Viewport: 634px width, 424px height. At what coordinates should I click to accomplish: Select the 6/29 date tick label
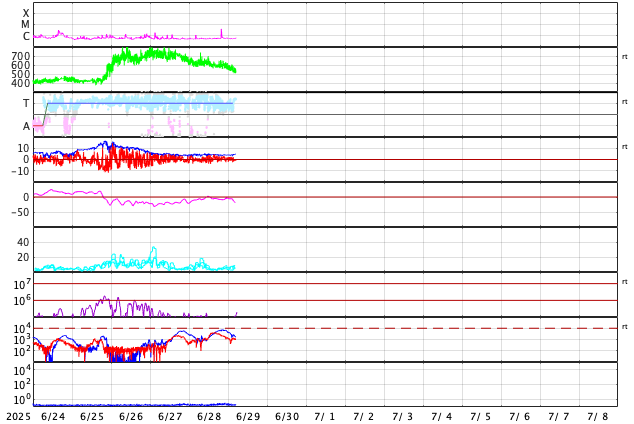coord(248,417)
